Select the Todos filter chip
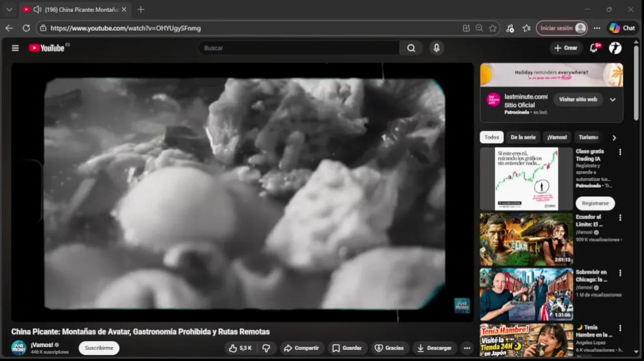 tap(492, 137)
